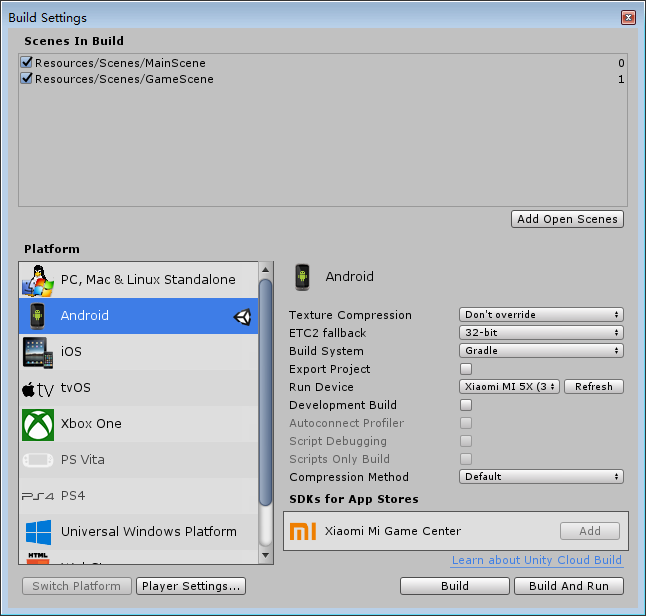Click the Build And Run button

click(x=569, y=586)
